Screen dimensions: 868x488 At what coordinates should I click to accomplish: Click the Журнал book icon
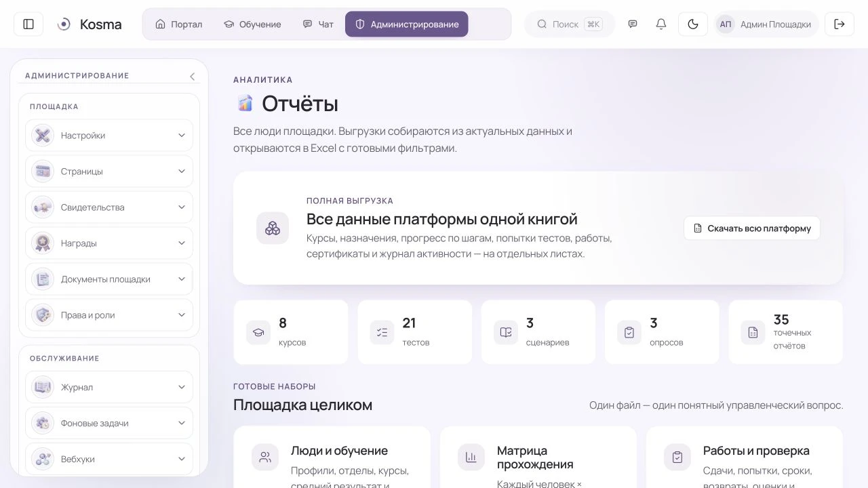point(43,387)
